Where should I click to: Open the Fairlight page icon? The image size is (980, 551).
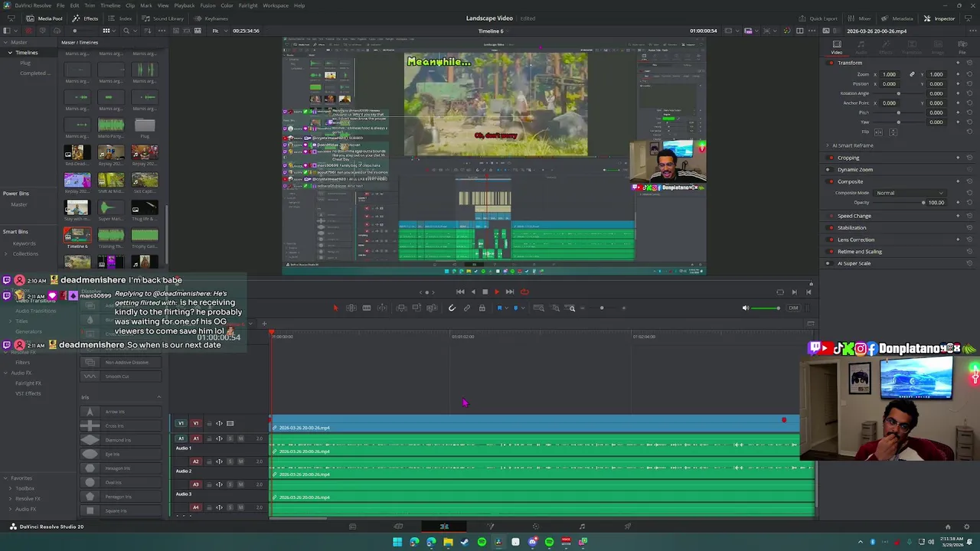582,527
